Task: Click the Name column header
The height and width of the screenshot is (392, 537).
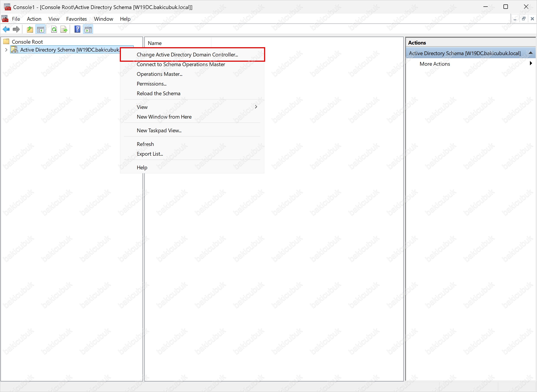Action: click(x=178, y=43)
